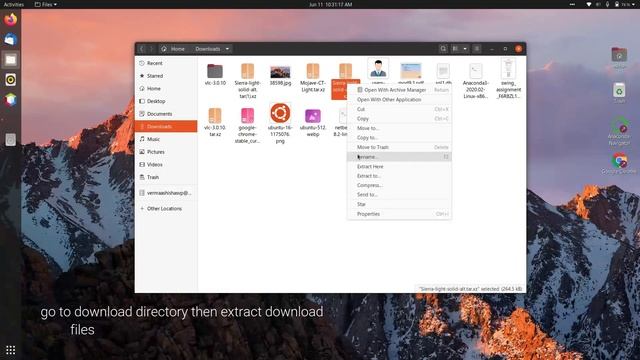Choose Star in context menu

point(399,204)
